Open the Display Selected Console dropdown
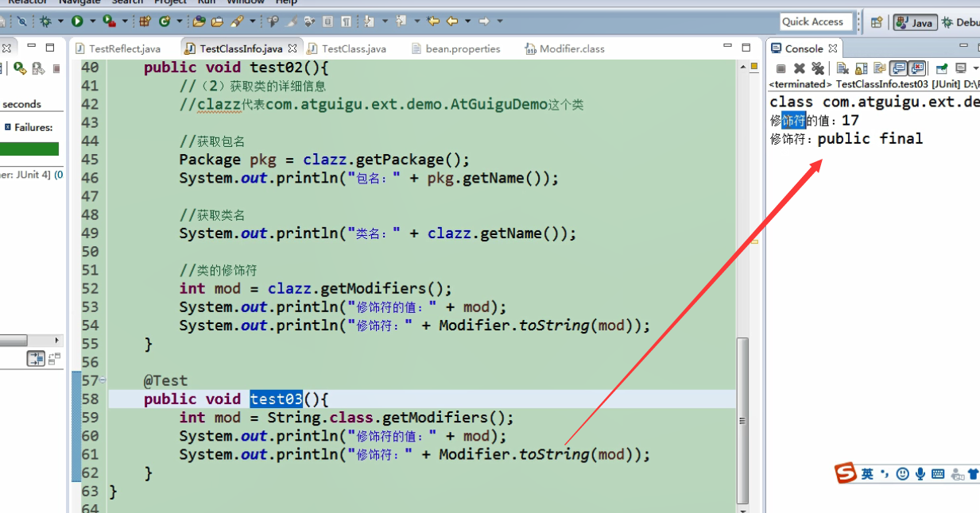This screenshot has width=980, height=513. pyautogui.click(x=976, y=68)
